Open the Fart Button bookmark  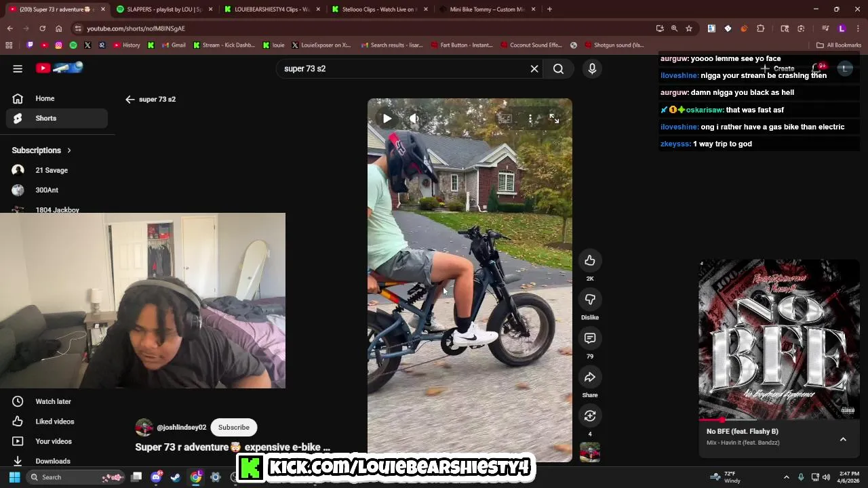tap(461, 45)
